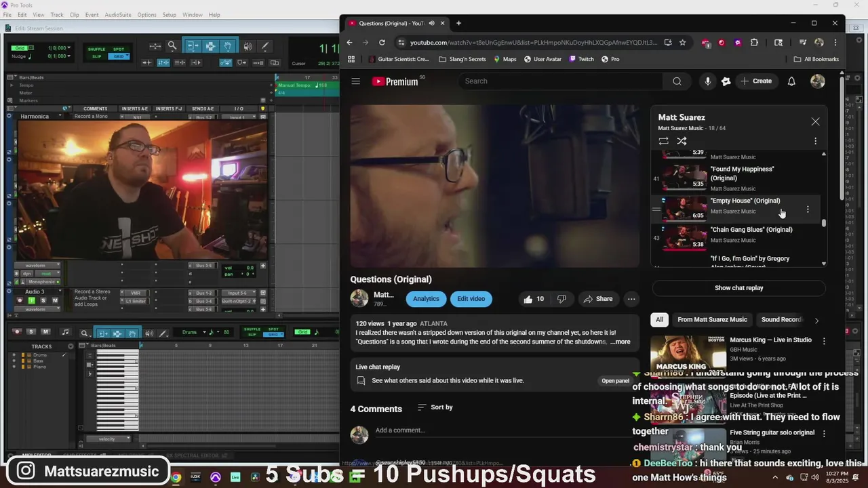This screenshot has width=868, height=488.
Task: Click the YouTube microphone voice search icon
Action: pyautogui.click(x=707, y=81)
